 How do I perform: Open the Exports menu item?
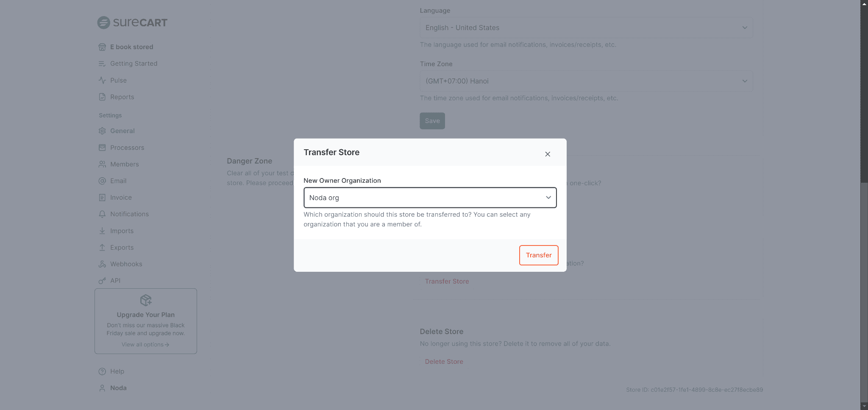point(122,248)
